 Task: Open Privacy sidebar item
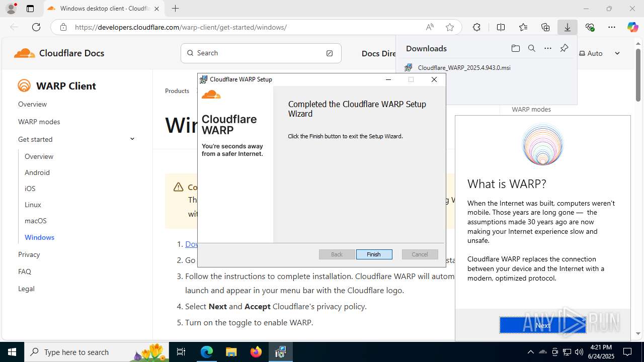click(x=29, y=254)
